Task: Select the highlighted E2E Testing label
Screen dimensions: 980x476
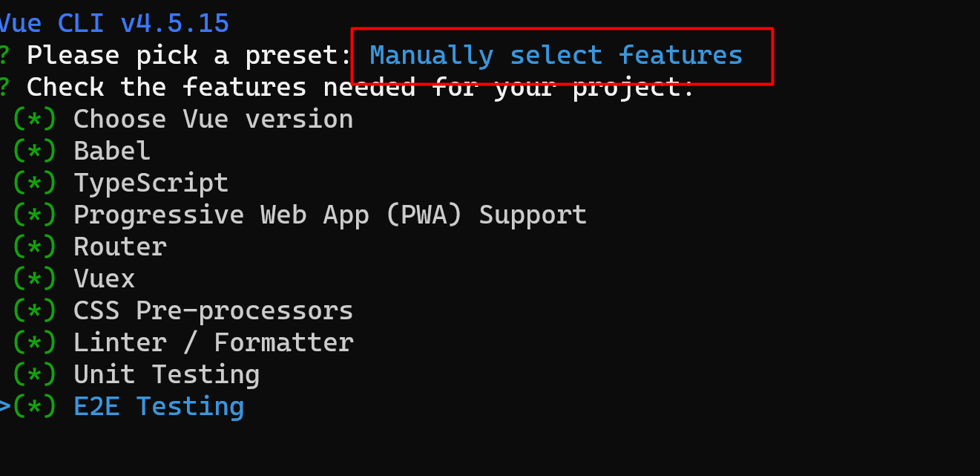Action: click(x=159, y=407)
